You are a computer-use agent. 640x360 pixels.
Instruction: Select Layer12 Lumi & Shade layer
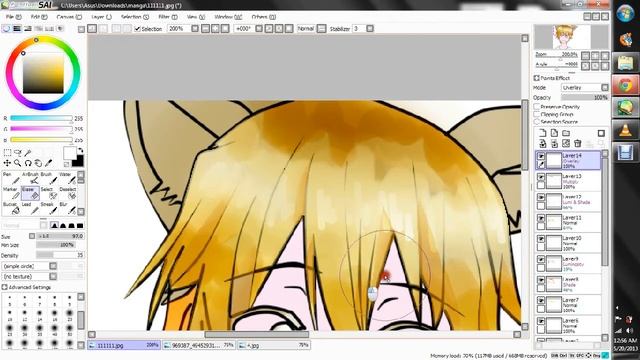tap(568, 202)
